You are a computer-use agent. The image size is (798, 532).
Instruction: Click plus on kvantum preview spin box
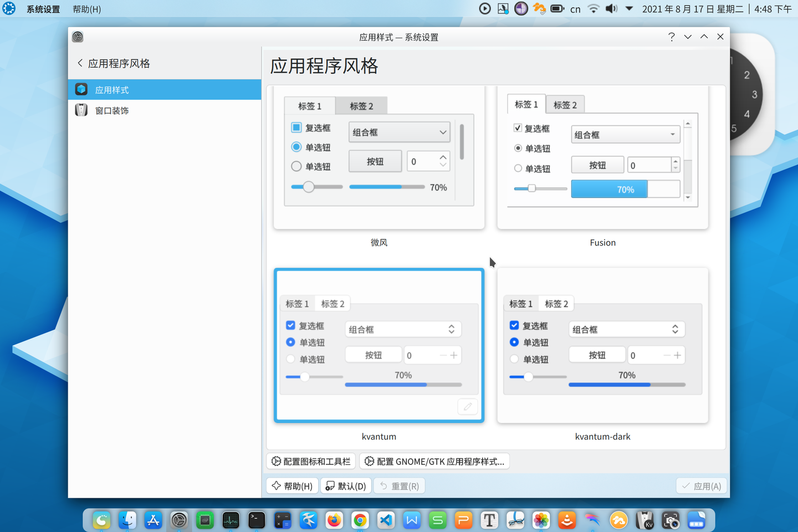click(454, 355)
